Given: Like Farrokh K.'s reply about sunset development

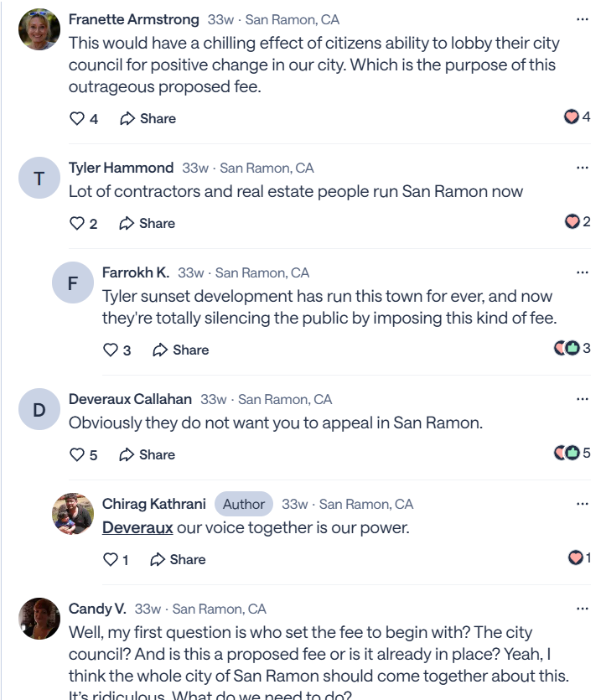Looking at the screenshot, I should [112, 350].
